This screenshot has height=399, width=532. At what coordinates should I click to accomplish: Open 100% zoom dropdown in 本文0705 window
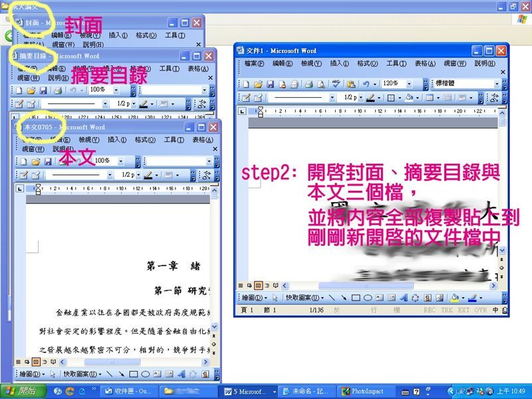[x=120, y=162]
